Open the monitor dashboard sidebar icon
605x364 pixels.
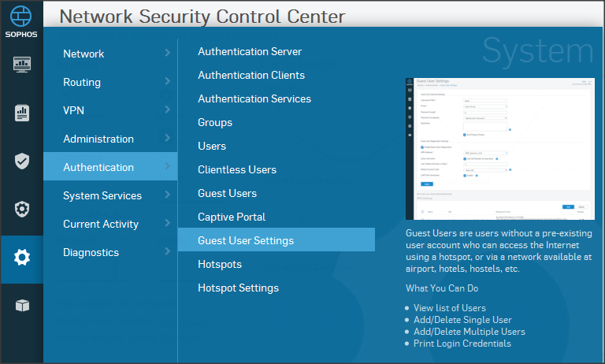click(22, 65)
